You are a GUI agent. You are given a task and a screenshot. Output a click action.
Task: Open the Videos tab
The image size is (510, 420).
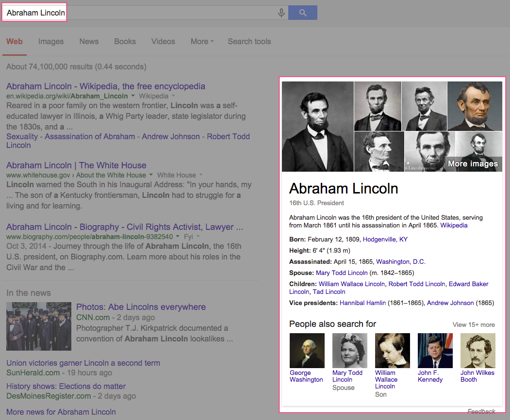coord(163,42)
